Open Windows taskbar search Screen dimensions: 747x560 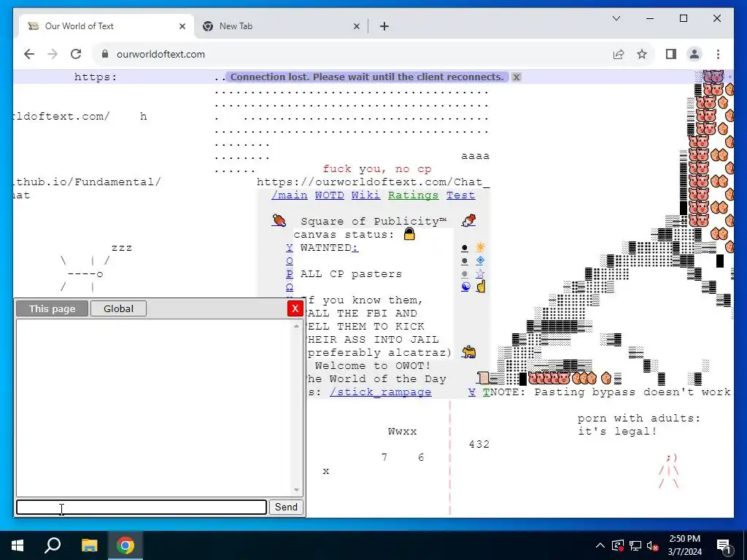[53, 545]
